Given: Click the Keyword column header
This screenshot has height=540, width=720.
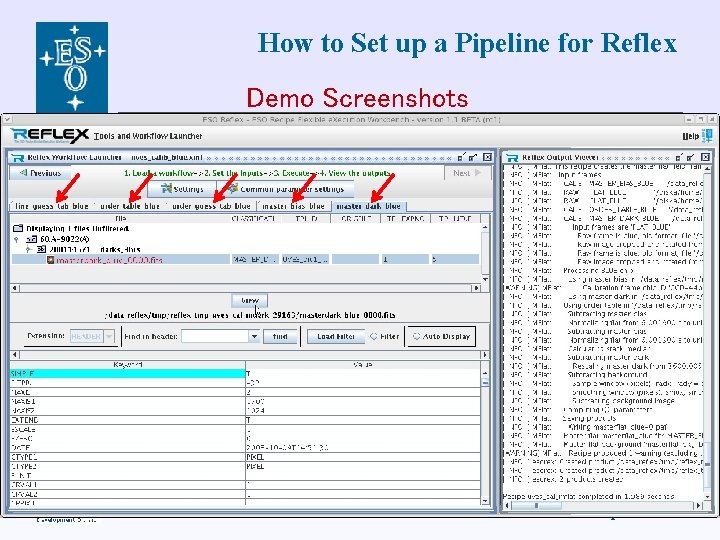Looking at the screenshot, I should click(x=128, y=365).
